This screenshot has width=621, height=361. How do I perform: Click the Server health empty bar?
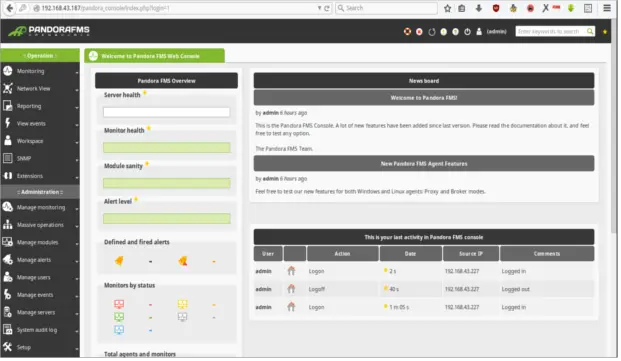(167, 112)
